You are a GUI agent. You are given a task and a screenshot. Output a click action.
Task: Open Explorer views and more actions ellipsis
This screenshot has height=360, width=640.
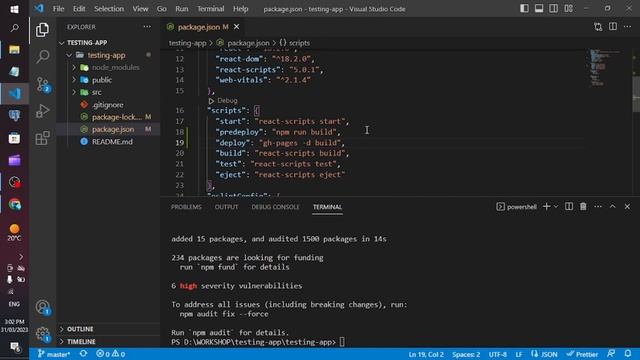point(147,27)
